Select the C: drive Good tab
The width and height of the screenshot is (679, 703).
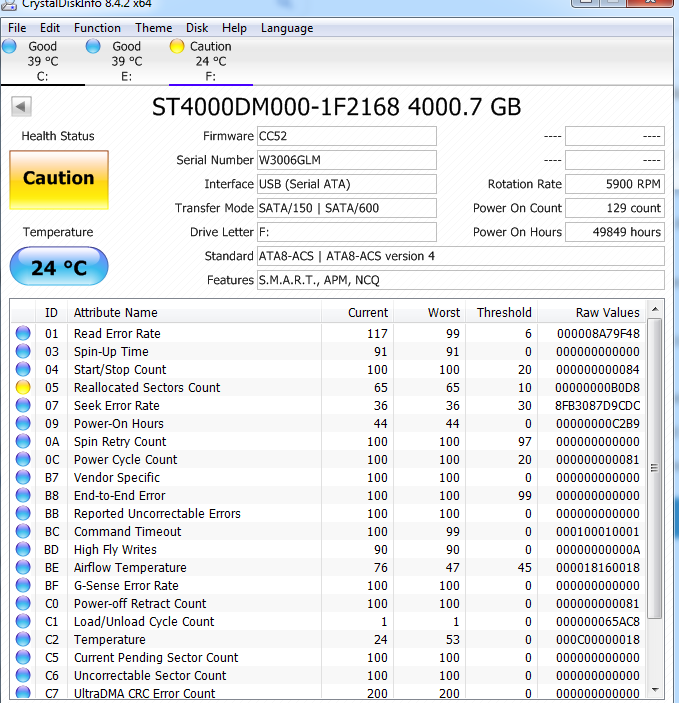pos(43,61)
